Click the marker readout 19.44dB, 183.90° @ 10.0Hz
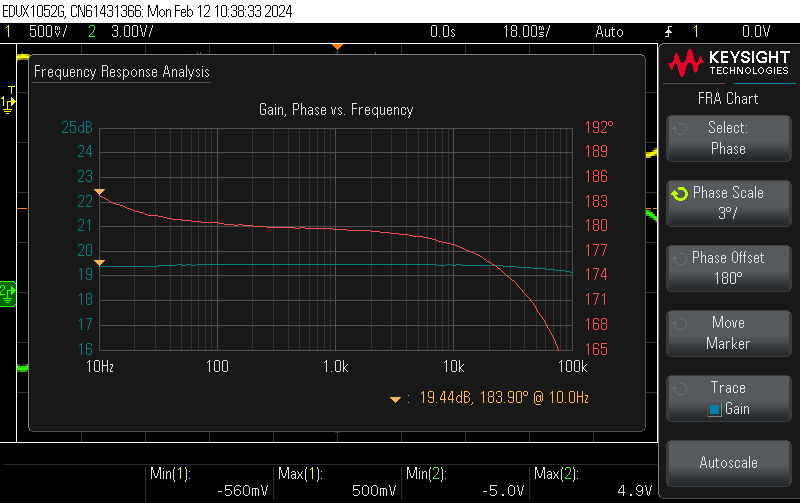 pos(490,397)
